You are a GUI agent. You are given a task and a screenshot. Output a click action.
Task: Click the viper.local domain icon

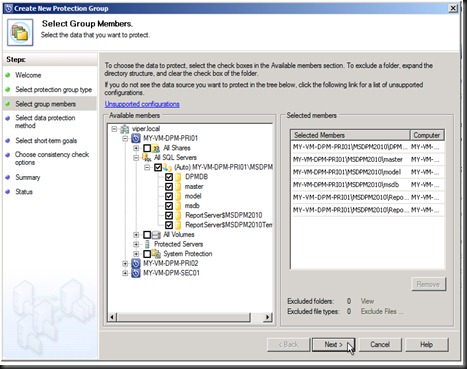click(x=124, y=129)
